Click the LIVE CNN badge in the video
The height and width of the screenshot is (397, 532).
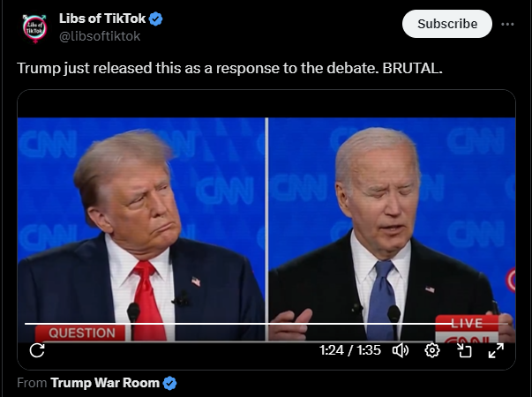(x=467, y=328)
